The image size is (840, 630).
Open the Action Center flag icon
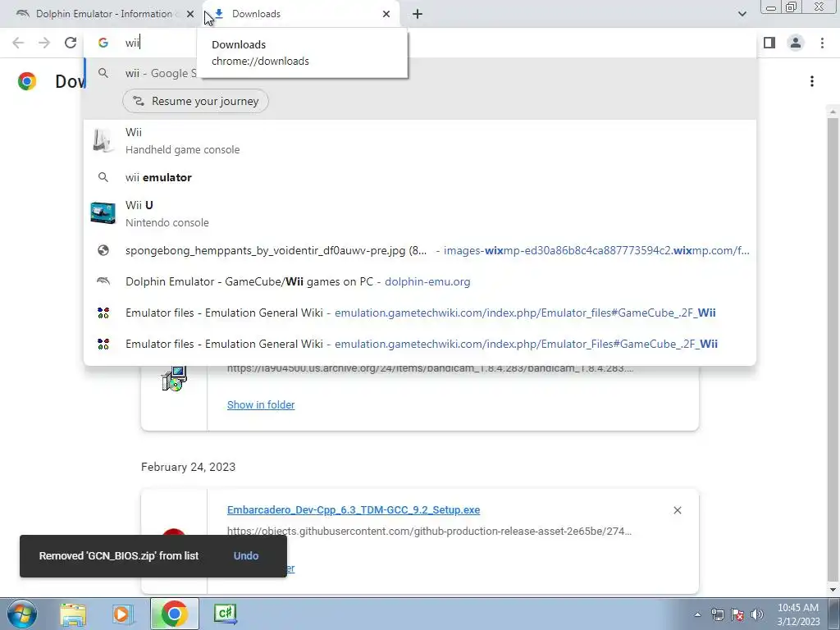[737, 615]
